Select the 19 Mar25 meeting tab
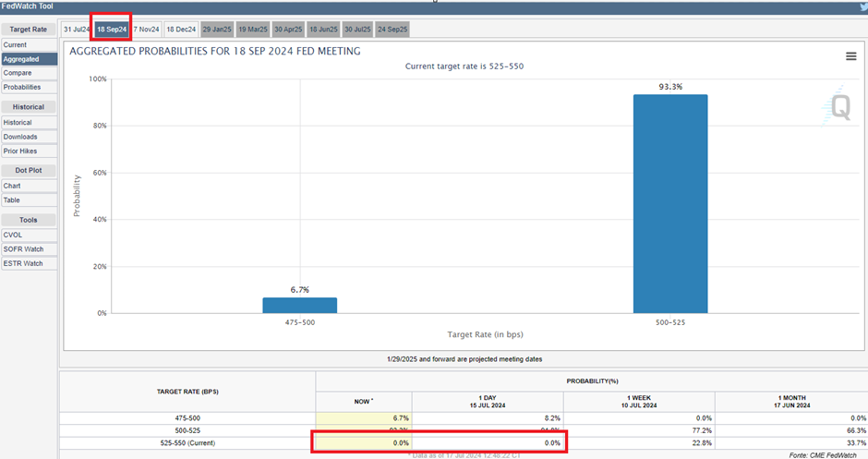Viewport: 868px width, 459px height. click(x=252, y=30)
